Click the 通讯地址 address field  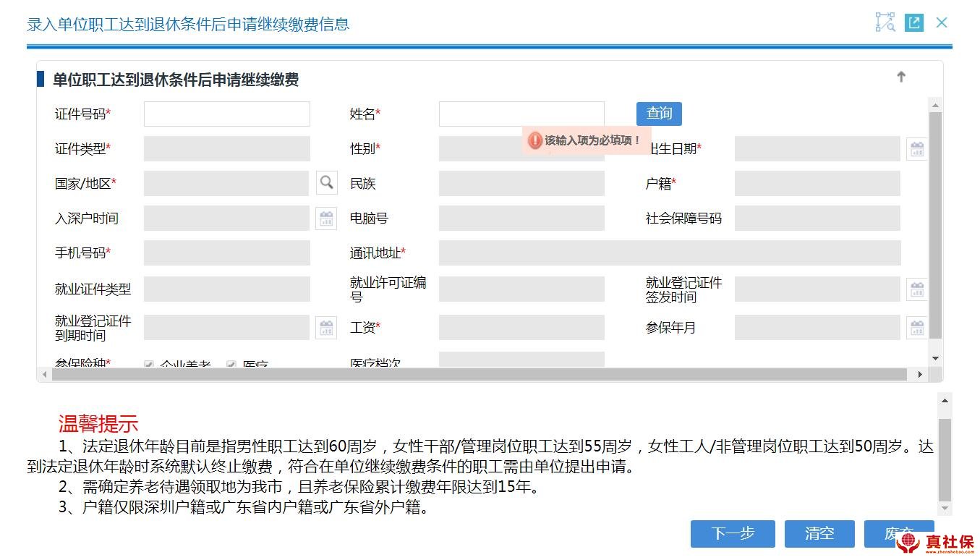669,253
